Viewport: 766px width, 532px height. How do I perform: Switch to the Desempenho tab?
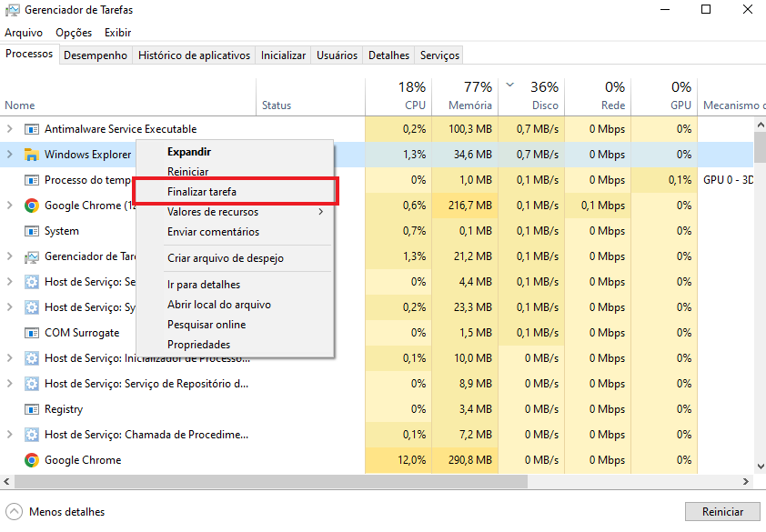coord(96,55)
